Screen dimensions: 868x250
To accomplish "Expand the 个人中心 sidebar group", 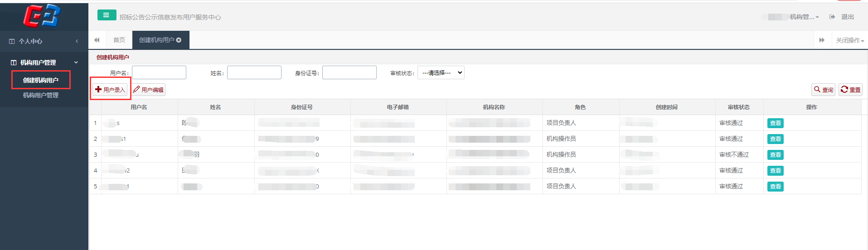I will [77, 41].
